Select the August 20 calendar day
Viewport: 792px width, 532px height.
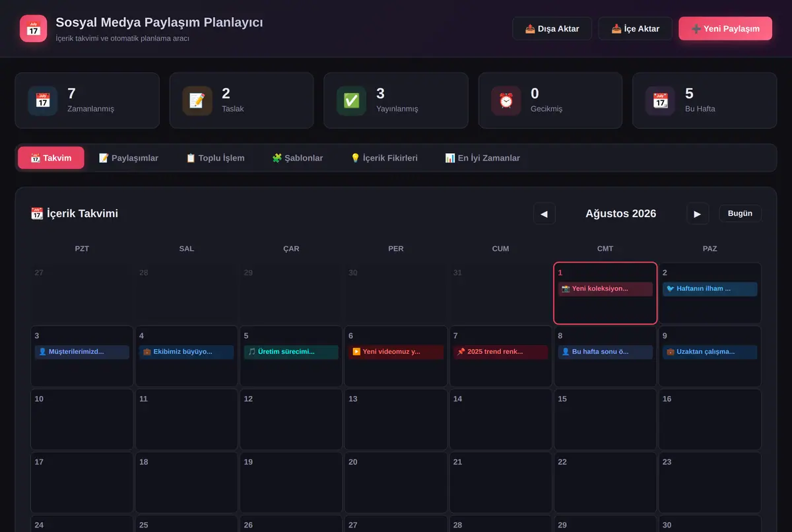[396, 482]
